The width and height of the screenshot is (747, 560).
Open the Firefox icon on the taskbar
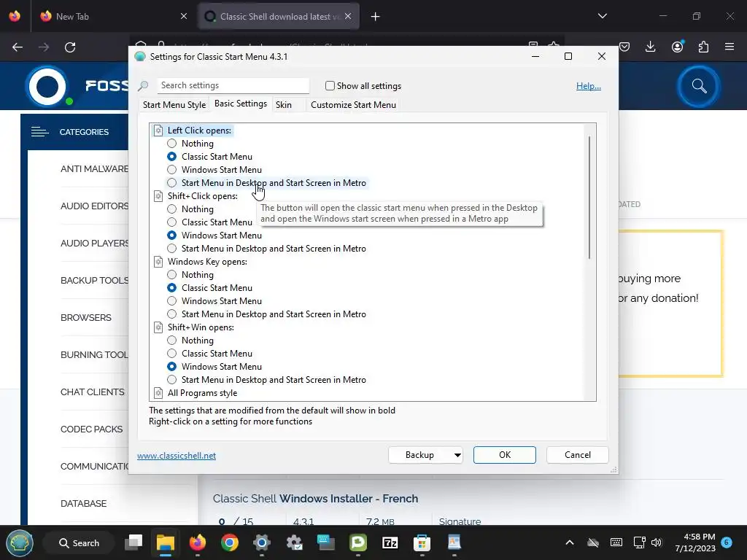197,542
